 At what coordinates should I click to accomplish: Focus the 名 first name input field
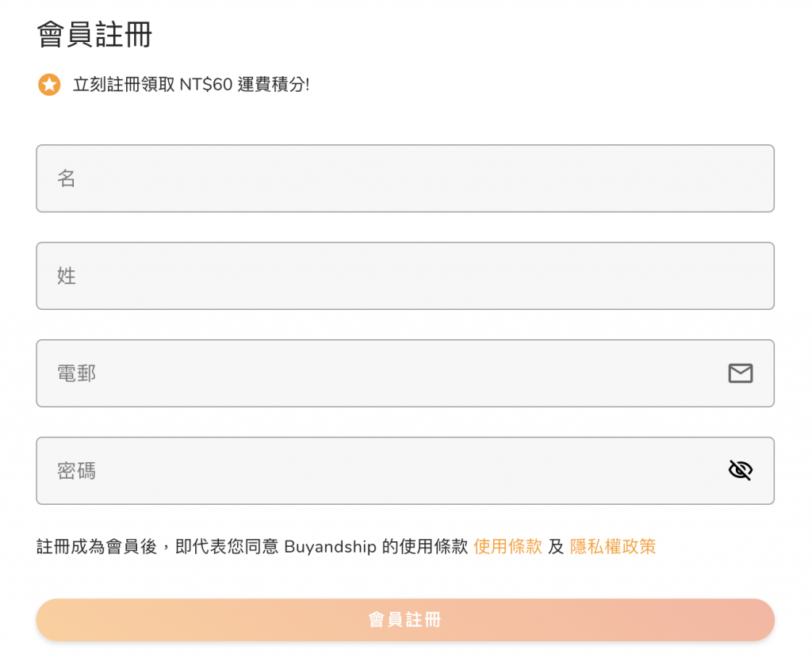[x=404, y=178]
